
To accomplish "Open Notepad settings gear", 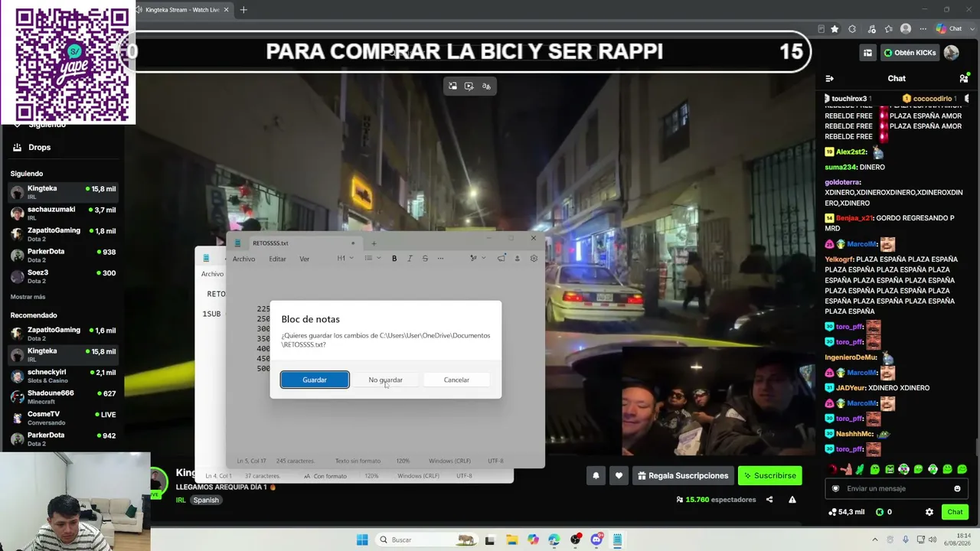I will coord(534,258).
